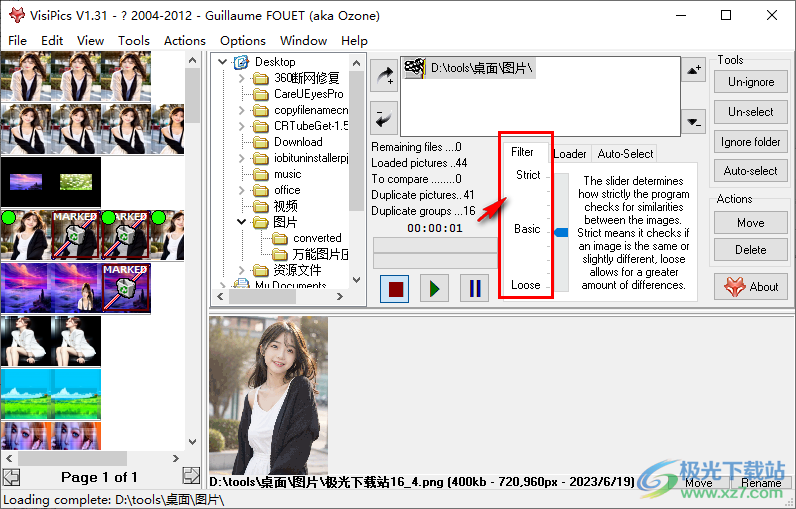The image size is (796, 509).
Task: Click the Un-ignore button
Action: (751, 82)
